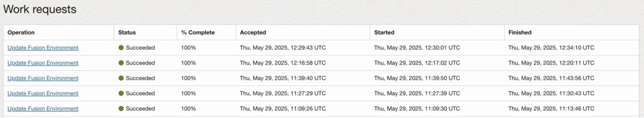The image size is (644, 118).
Task: Click green status dot for request accepted 12:16:58
Action: click(121, 63)
